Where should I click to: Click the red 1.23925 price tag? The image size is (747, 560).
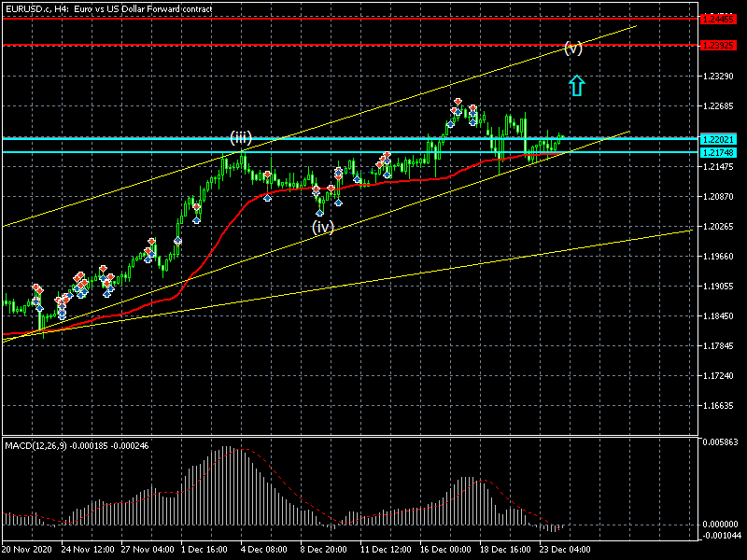[x=719, y=45]
